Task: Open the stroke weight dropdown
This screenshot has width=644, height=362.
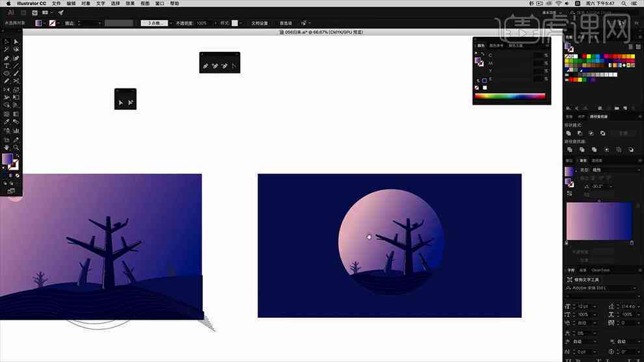Action: (x=100, y=23)
